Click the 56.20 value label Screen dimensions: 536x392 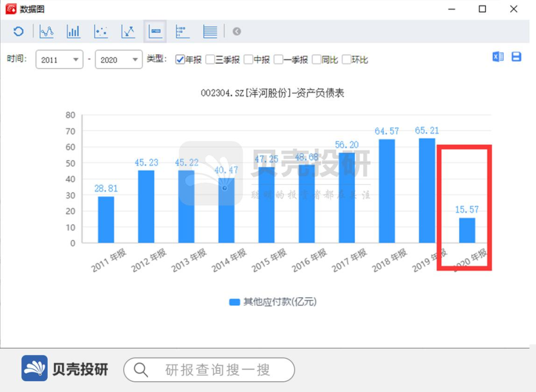pyautogui.click(x=347, y=145)
